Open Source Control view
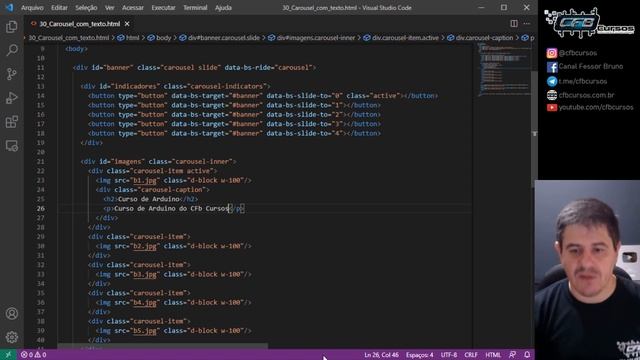The width and height of the screenshot is (640, 360). pyautogui.click(x=12, y=74)
